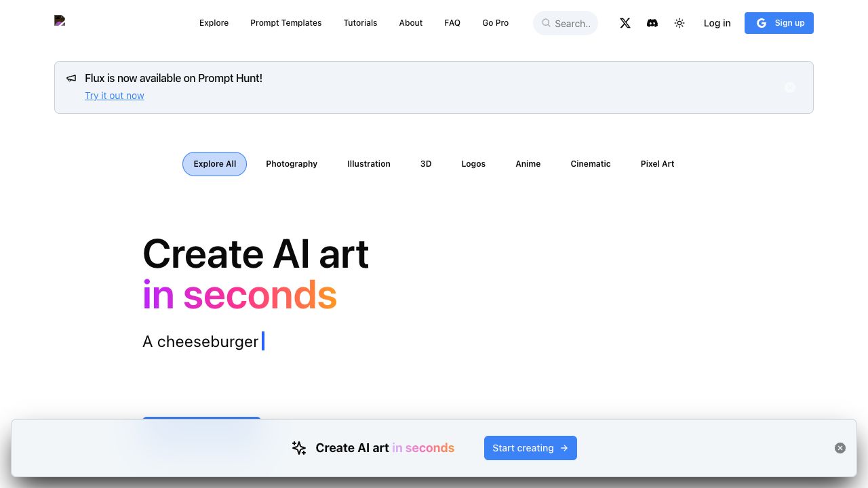Go to the Tutorials page

[360, 23]
